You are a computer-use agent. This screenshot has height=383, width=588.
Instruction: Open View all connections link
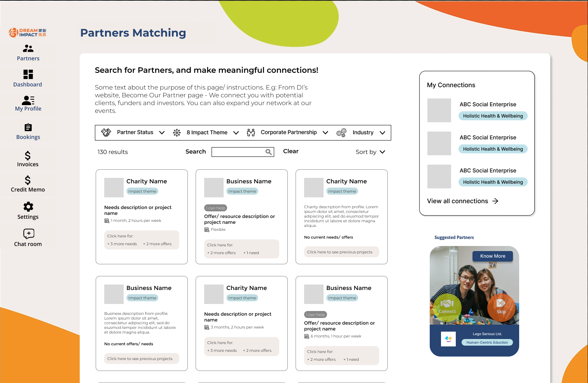pos(462,201)
